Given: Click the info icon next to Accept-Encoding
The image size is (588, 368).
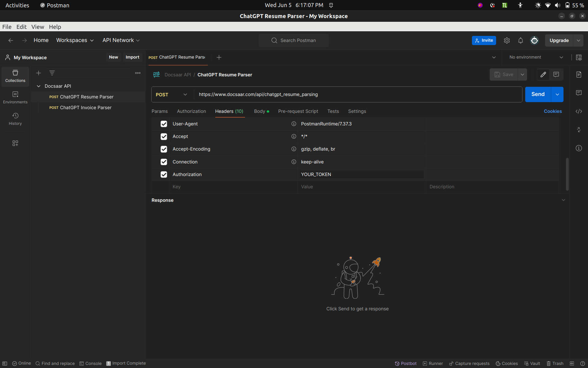Looking at the screenshot, I should (294, 149).
